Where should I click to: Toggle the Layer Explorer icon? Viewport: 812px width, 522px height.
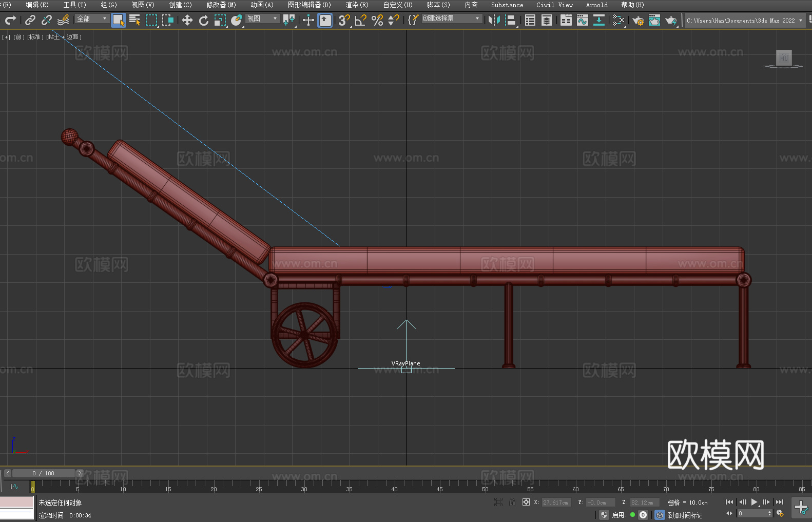[x=547, y=20]
